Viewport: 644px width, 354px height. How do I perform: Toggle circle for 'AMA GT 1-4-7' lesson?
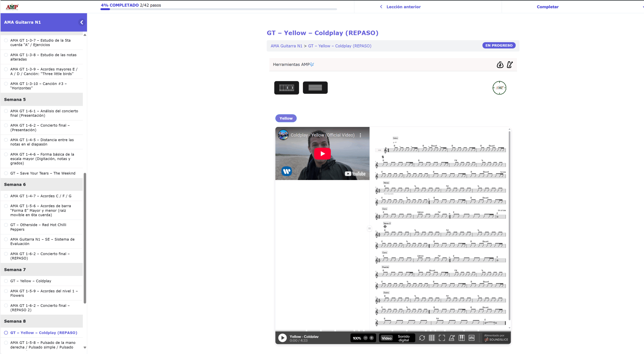coord(6,196)
